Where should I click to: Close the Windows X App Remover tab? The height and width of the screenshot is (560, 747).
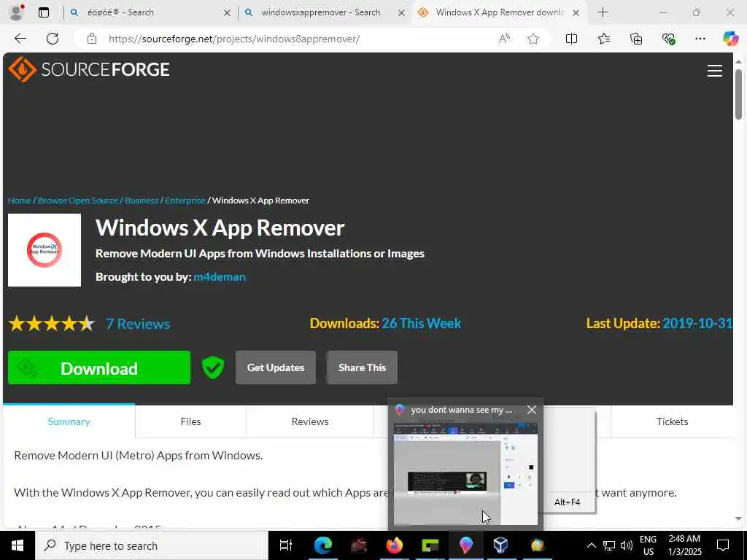(x=576, y=12)
